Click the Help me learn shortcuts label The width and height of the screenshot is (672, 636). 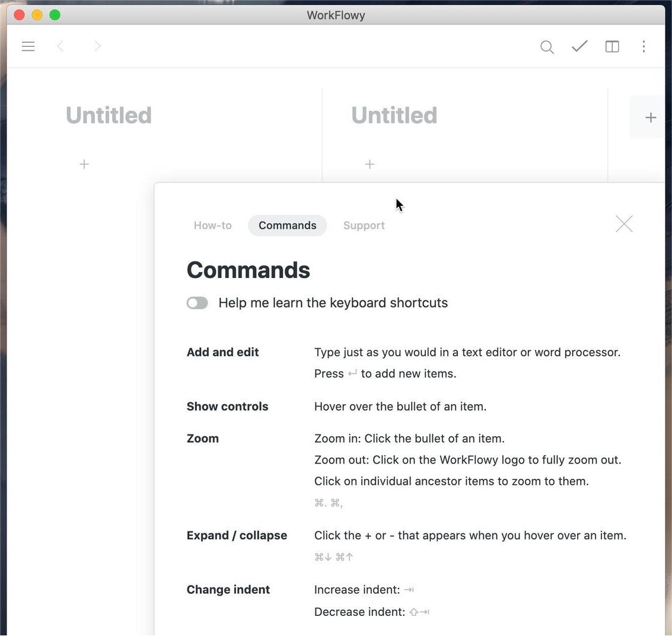coord(333,303)
